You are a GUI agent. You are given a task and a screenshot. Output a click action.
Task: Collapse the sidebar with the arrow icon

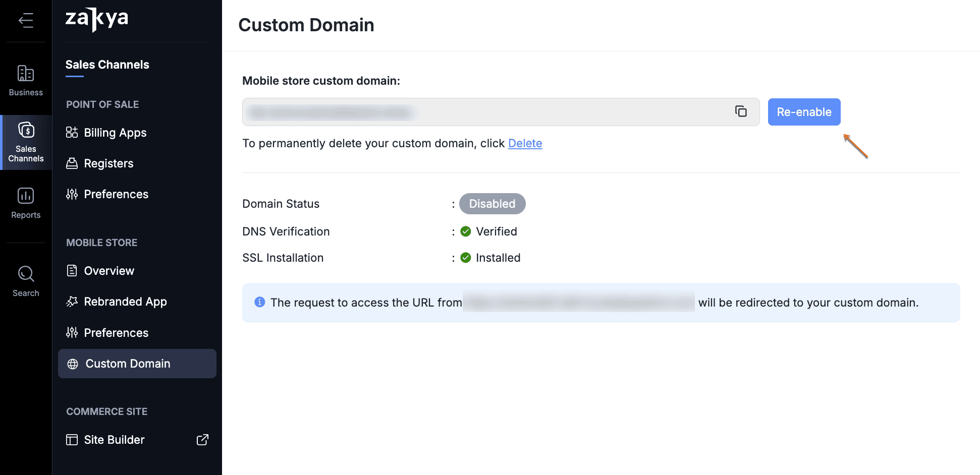tap(26, 20)
